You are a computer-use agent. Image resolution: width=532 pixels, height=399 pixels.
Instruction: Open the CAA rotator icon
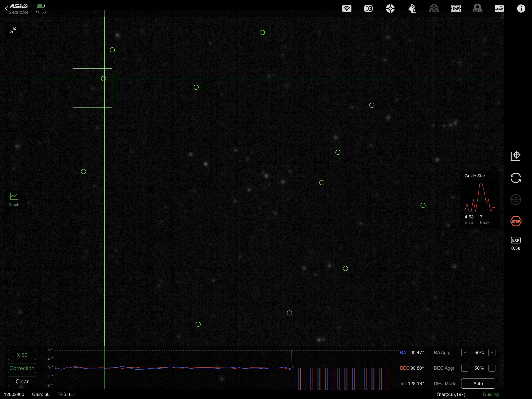[x=477, y=9]
